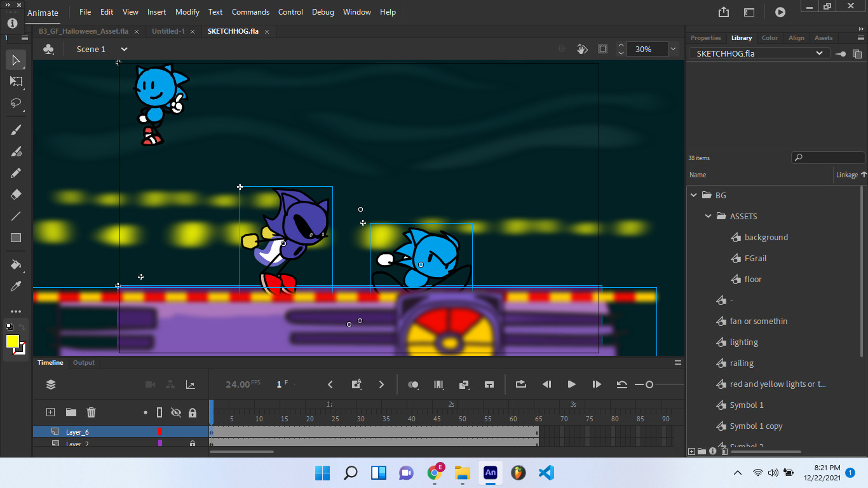Select the Line tool

[x=15, y=216]
